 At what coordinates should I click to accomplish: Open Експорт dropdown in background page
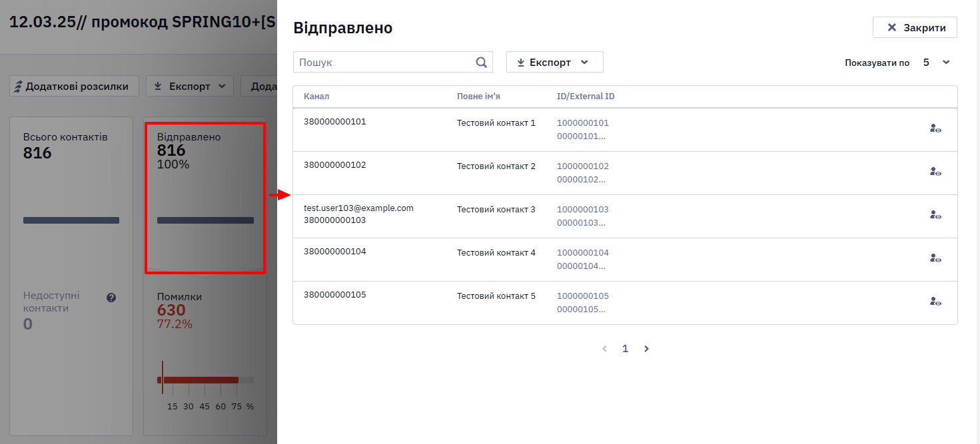pos(190,86)
